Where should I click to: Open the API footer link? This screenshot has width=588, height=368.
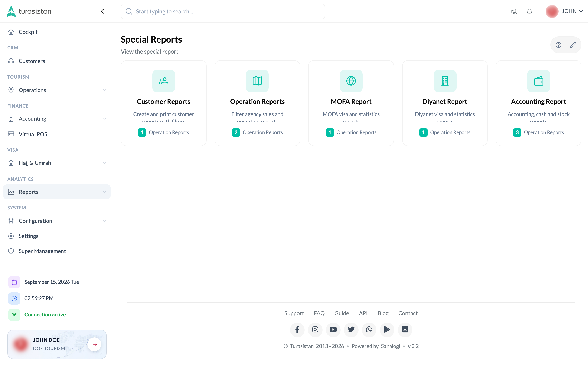(x=363, y=313)
